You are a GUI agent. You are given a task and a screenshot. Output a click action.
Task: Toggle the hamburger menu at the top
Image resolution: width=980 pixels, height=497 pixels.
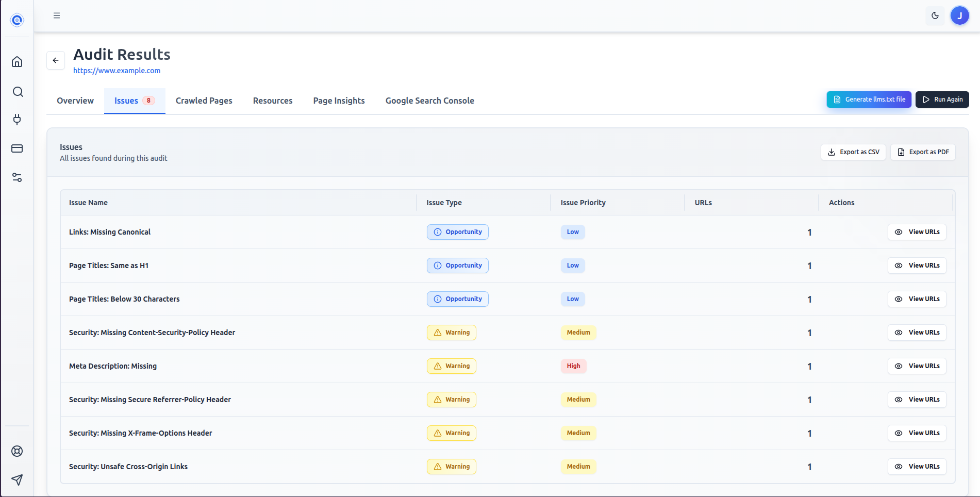click(57, 15)
